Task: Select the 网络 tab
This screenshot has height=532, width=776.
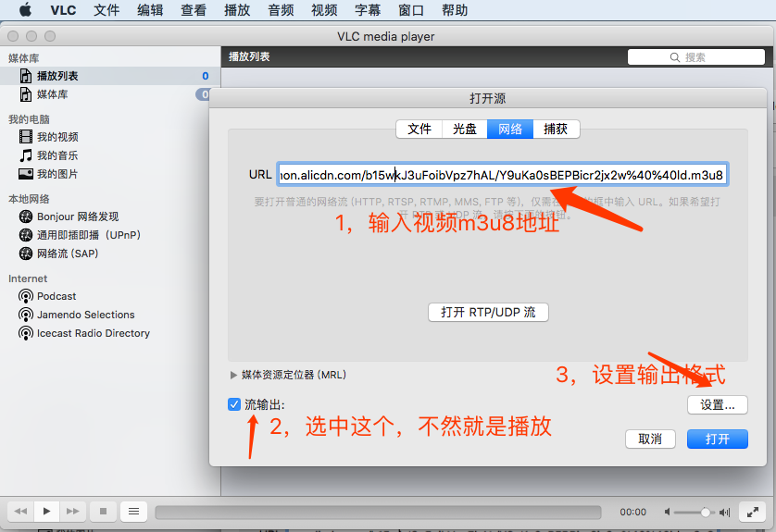Action: 510,129
